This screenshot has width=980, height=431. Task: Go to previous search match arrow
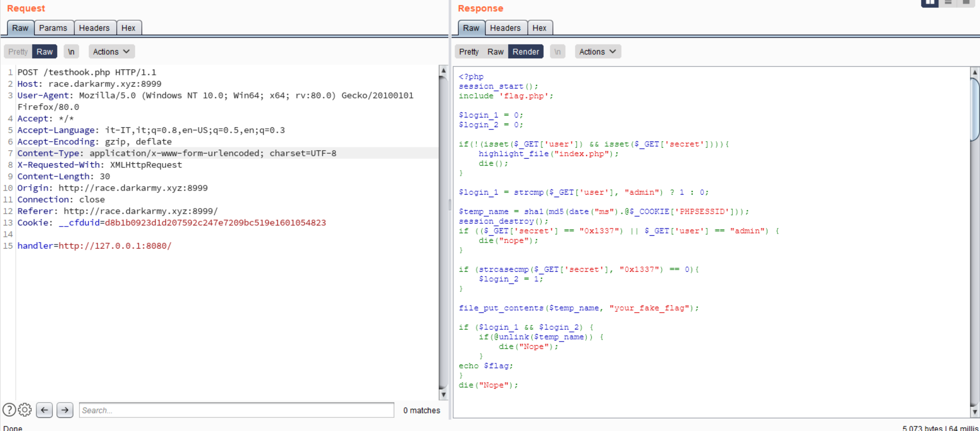[x=44, y=410]
